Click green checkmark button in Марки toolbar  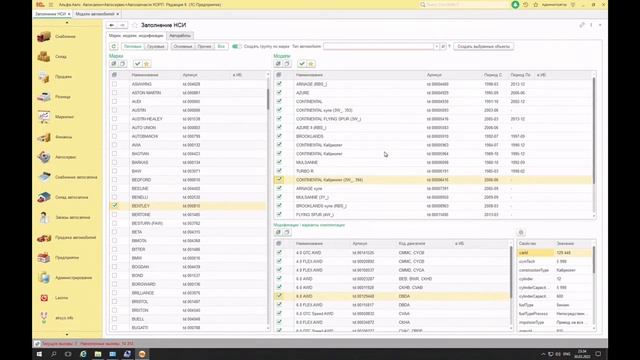[138, 64]
